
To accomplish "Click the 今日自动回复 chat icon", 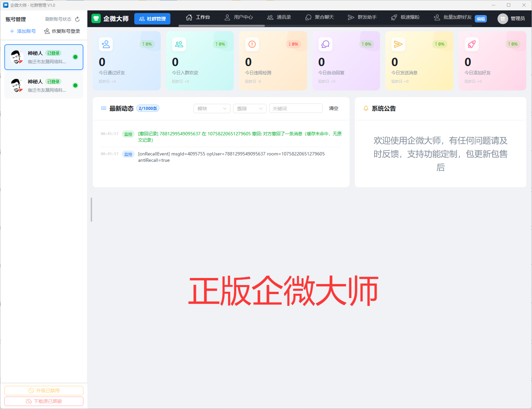I will pyautogui.click(x=325, y=44).
